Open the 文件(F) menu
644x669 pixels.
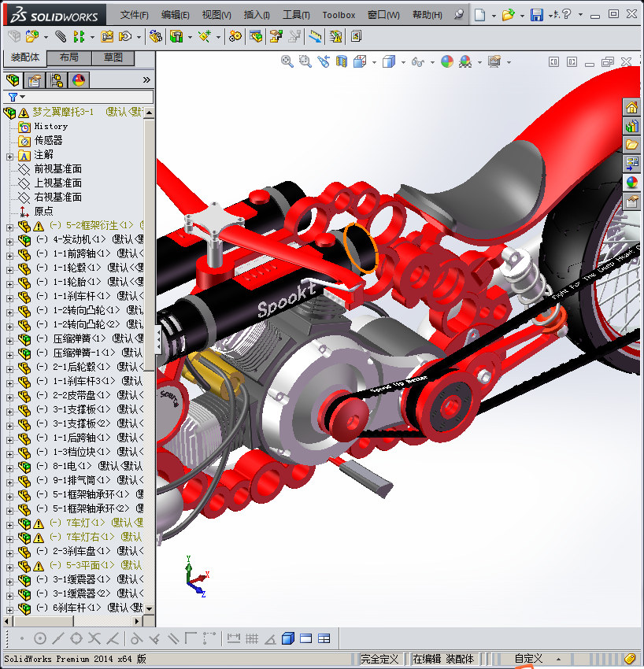135,15
